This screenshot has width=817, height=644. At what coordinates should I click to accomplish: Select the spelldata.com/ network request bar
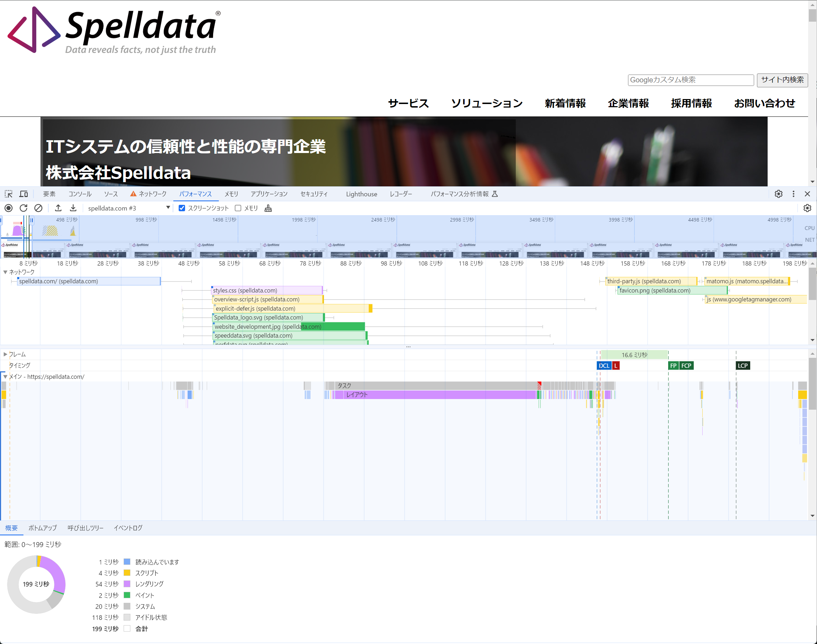click(89, 281)
